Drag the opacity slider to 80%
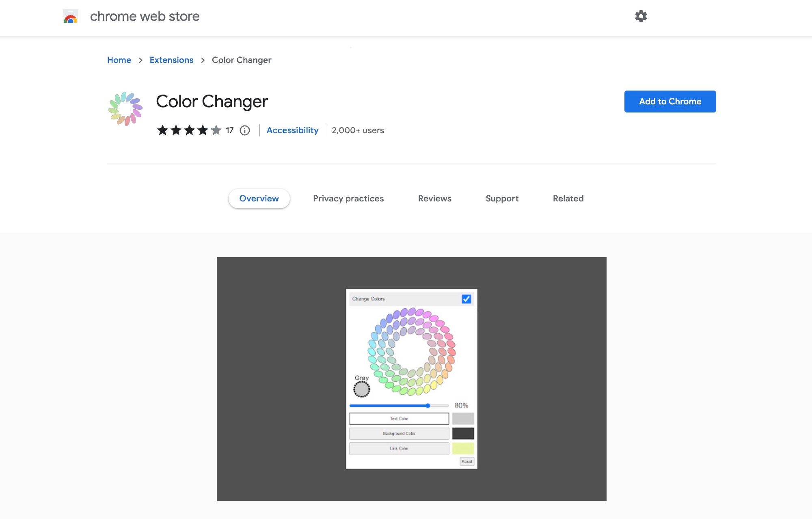Image resolution: width=812 pixels, height=519 pixels. 428,405
